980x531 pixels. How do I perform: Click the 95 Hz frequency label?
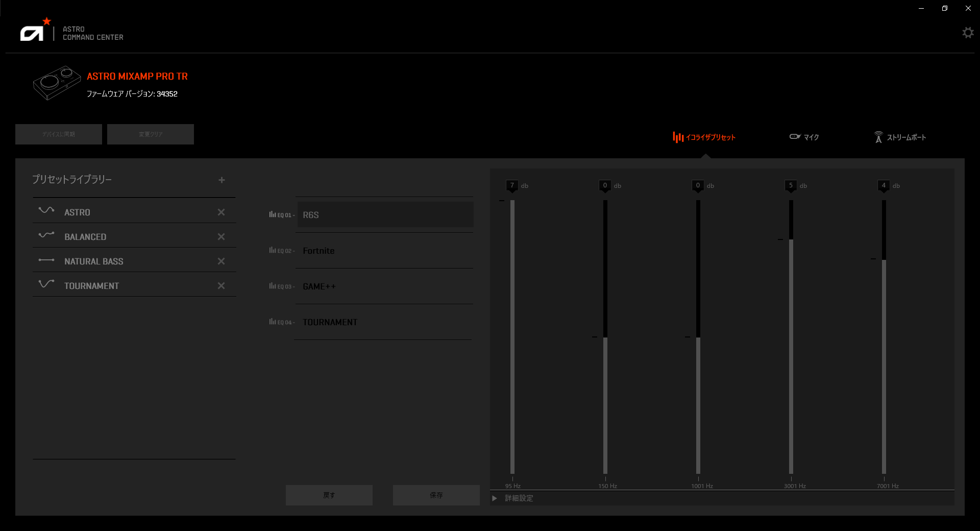click(513, 486)
